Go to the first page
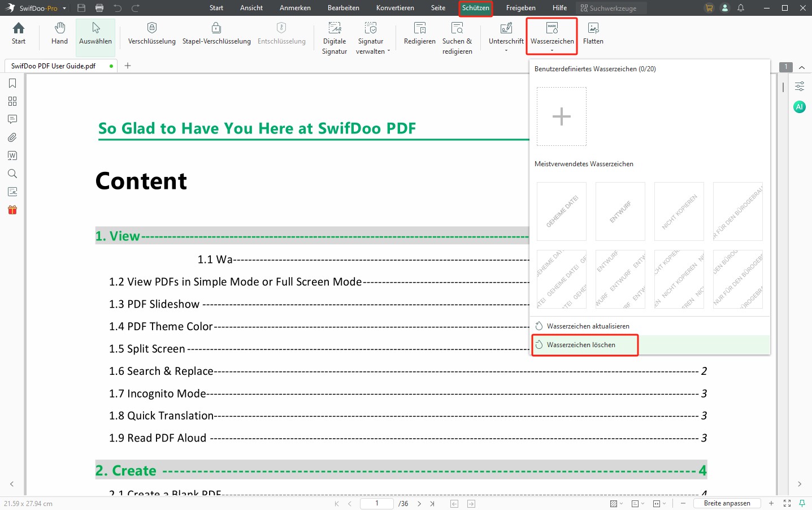The height and width of the screenshot is (510, 812). [337, 503]
